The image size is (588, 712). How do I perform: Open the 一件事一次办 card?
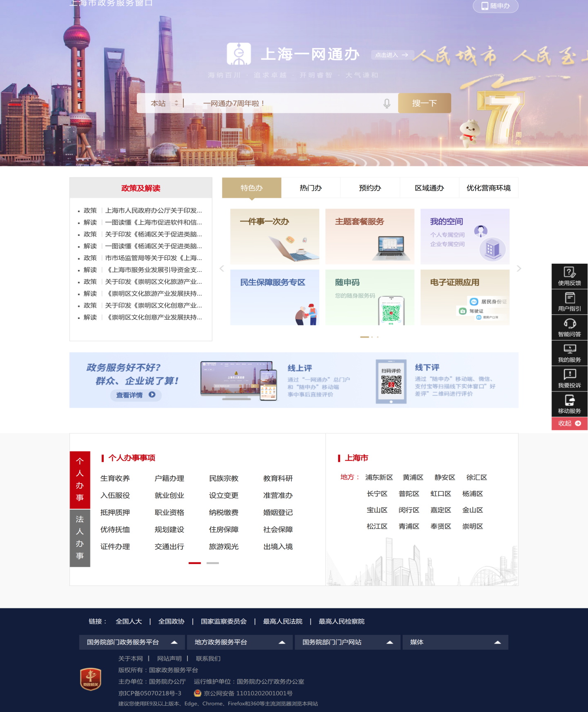pos(275,236)
